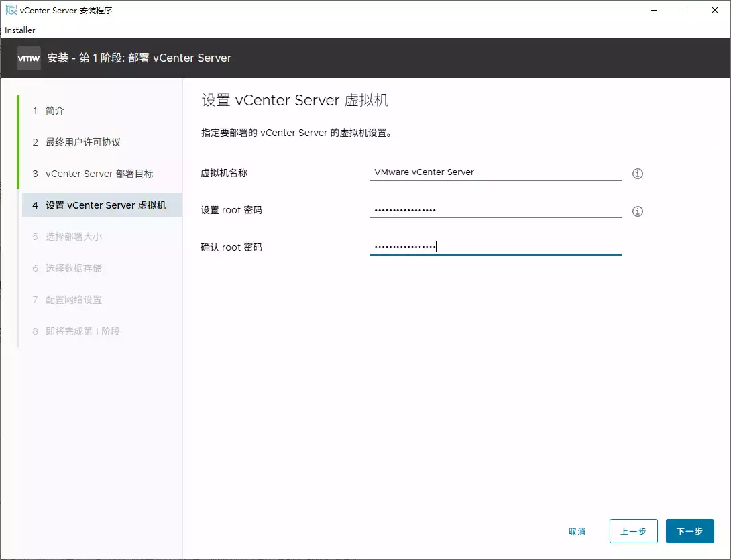Click the 上一步 button
The width and height of the screenshot is (731, 560).
633,531
